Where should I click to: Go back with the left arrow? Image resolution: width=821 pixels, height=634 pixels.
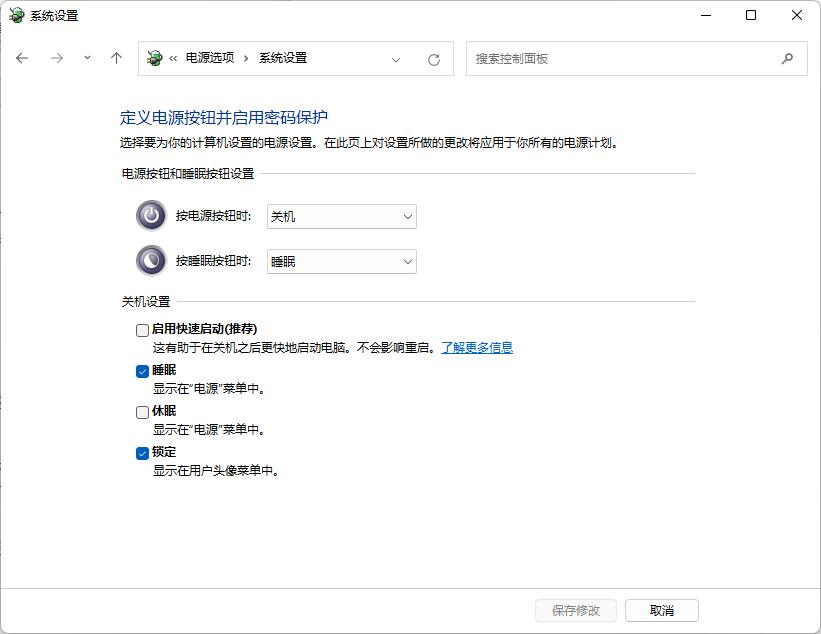coord(22,58)
